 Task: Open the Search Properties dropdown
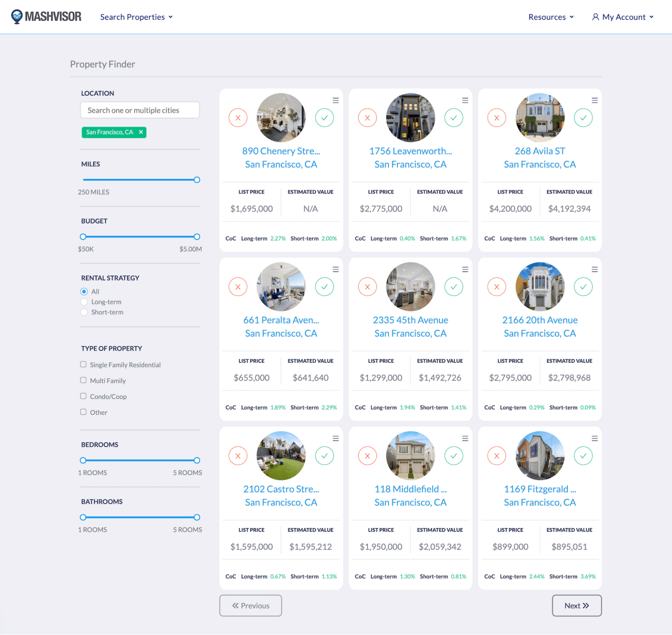point(136,17)
